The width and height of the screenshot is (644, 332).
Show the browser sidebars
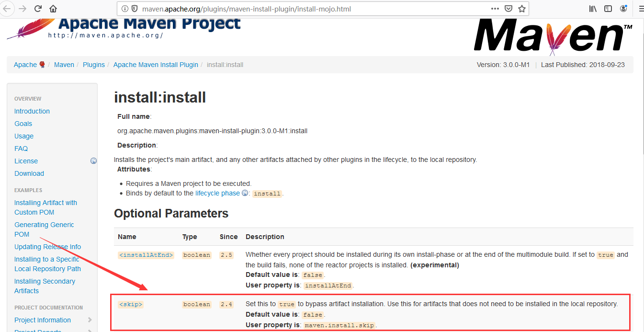tap(608, 9)
